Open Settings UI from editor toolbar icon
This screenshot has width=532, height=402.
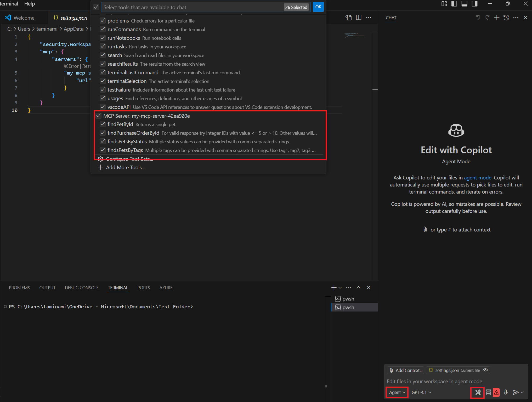pyautogui.click(x=348, y=18)
